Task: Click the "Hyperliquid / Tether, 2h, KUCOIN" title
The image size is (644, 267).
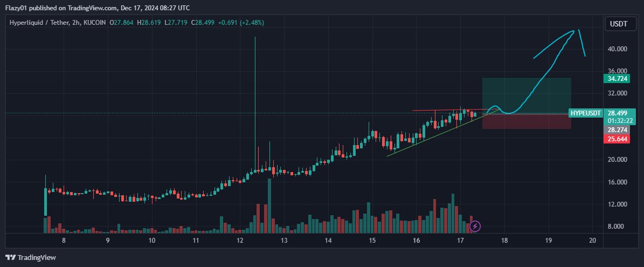Action: click(x=58, y=23)
